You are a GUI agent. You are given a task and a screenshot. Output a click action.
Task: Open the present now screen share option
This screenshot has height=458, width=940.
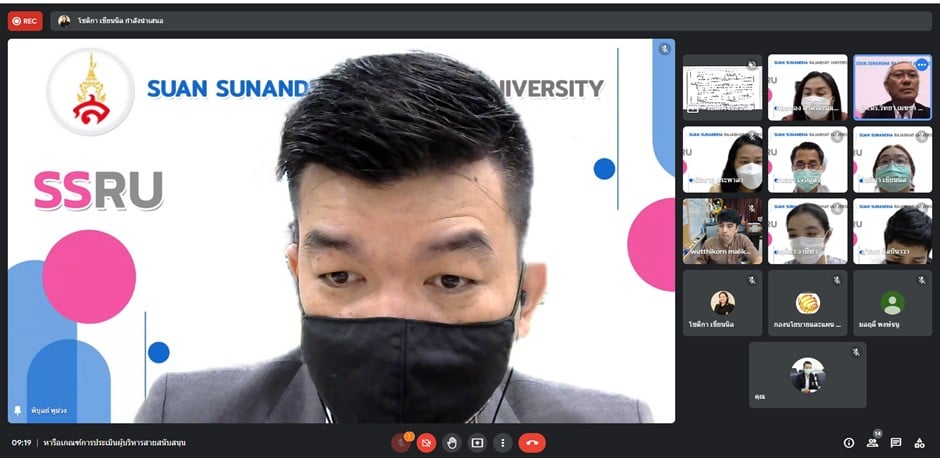(x=477, y=443)
